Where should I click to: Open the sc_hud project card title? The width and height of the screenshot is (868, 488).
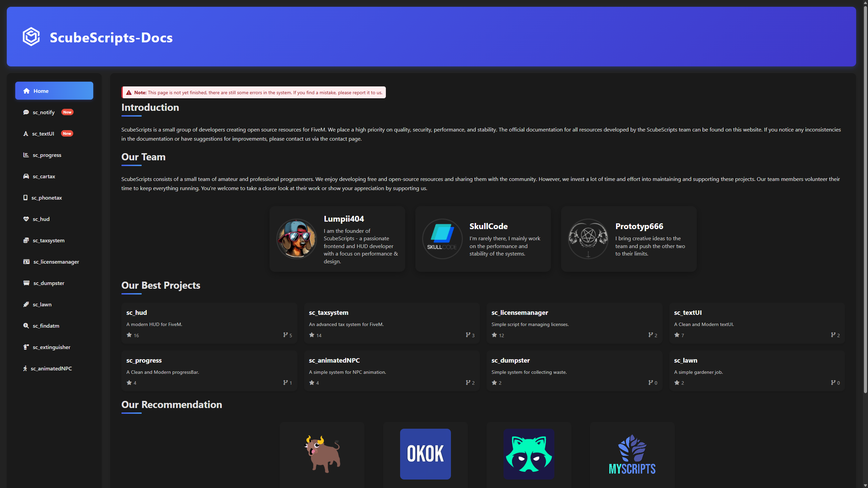click(x=137, y=312)
